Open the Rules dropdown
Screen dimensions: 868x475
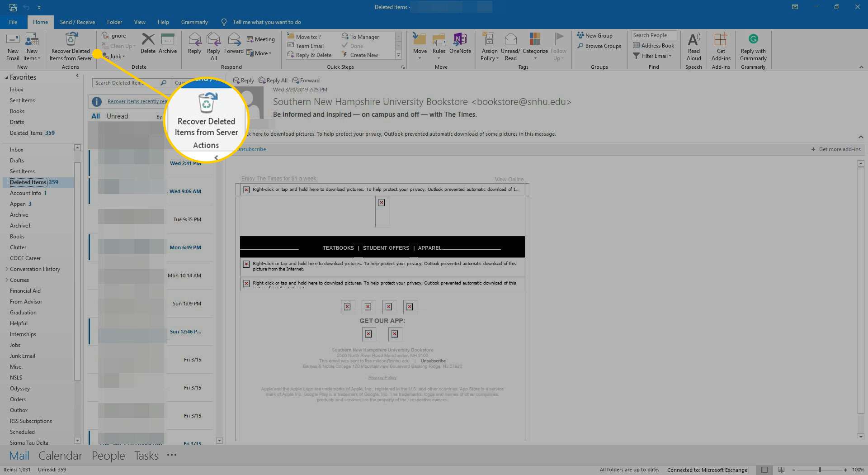coord(439,47)
